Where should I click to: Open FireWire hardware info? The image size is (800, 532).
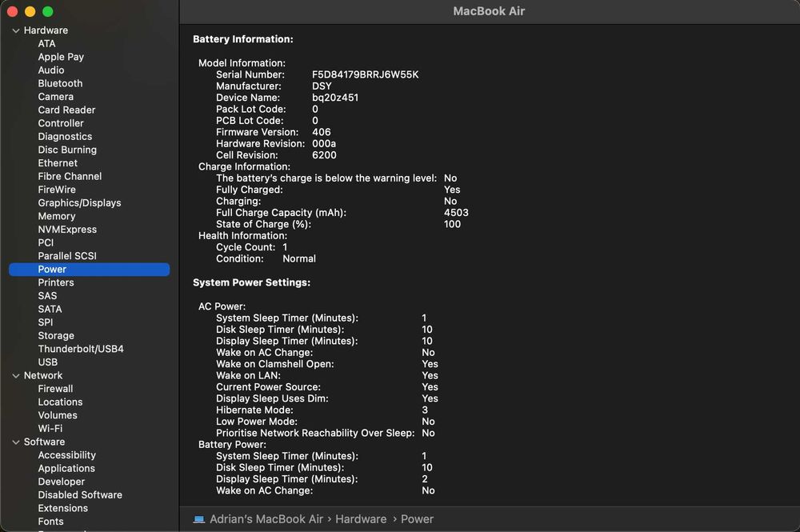click(57, 190)
